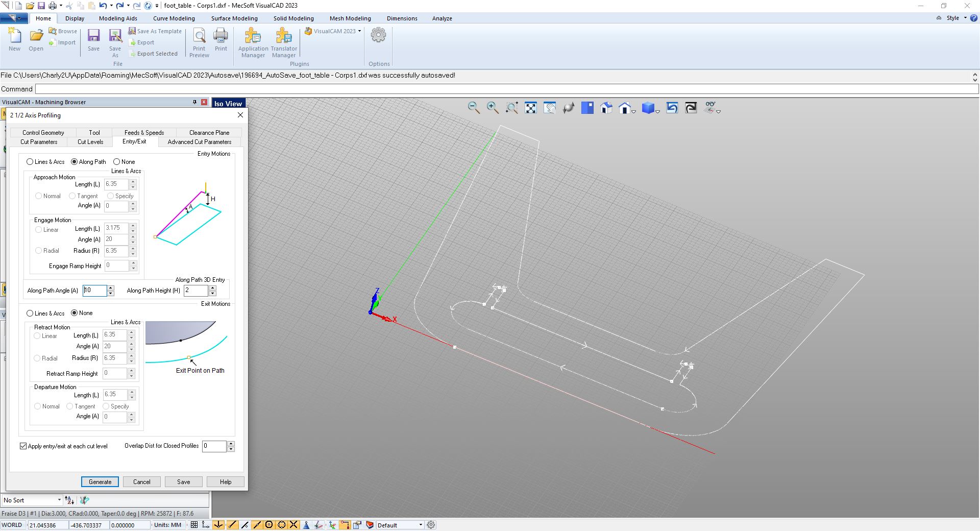The image size is (980, 531).
Task: Toggle intersection snap X icon in status bar
Action: [294, 525]
